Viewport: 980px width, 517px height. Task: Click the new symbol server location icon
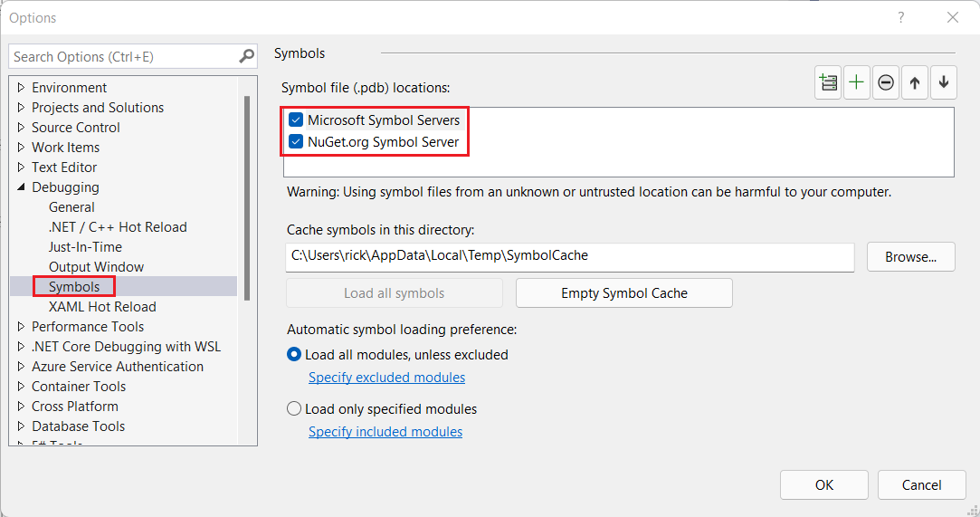click(x=828, y=83)
